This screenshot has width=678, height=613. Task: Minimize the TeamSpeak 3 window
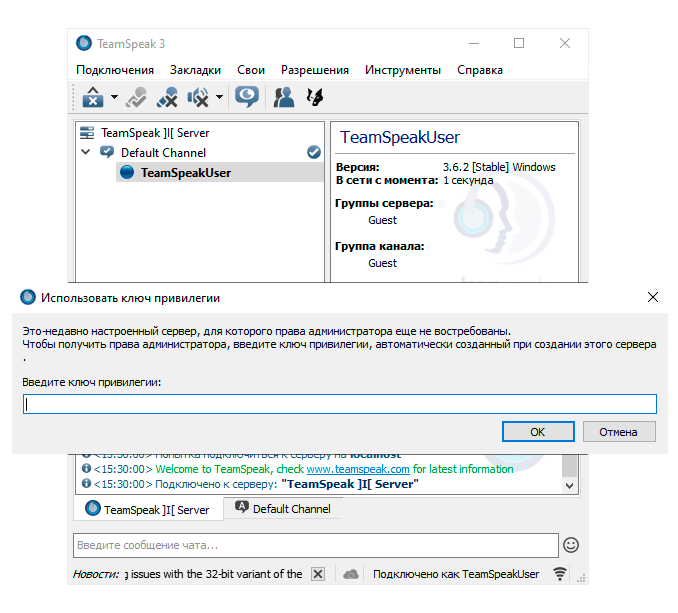(474, 43)
